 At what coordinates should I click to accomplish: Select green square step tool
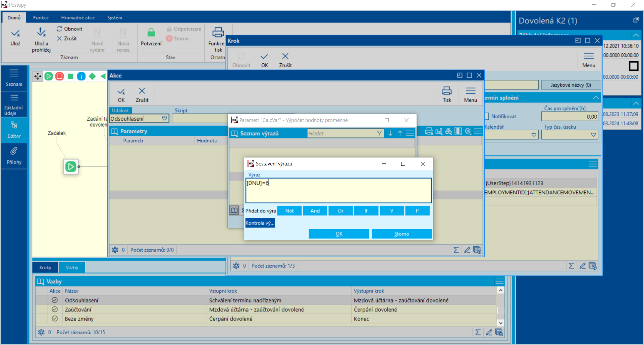pyautogui.click(x=70, y=76)
